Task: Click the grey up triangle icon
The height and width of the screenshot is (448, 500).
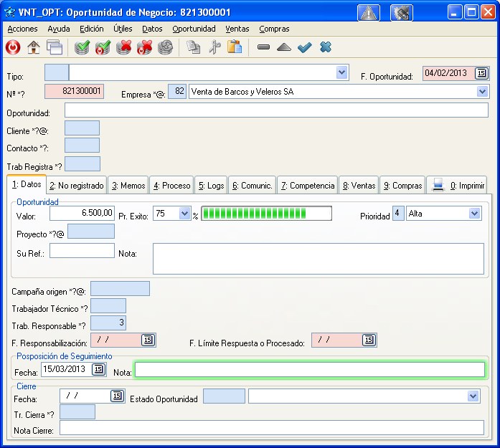Action: click(284, 47)
